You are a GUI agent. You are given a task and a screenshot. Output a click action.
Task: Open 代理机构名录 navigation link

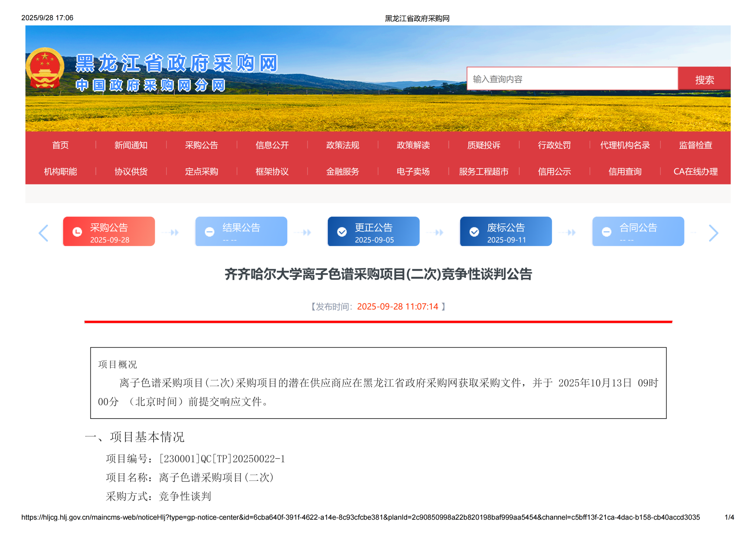625,145
